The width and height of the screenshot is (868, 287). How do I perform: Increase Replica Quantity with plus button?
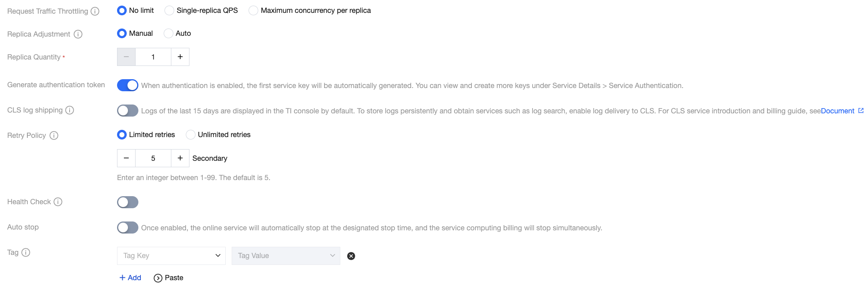[x=180, y=57]
